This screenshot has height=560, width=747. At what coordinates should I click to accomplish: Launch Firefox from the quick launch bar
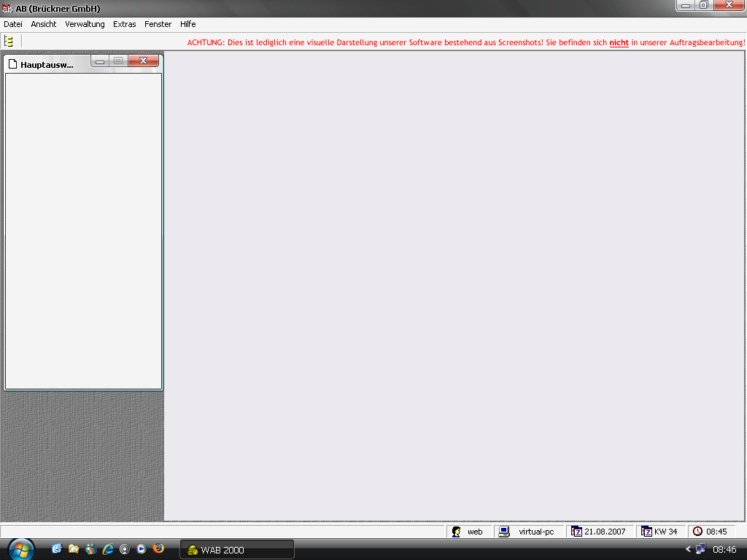[158, 548]
